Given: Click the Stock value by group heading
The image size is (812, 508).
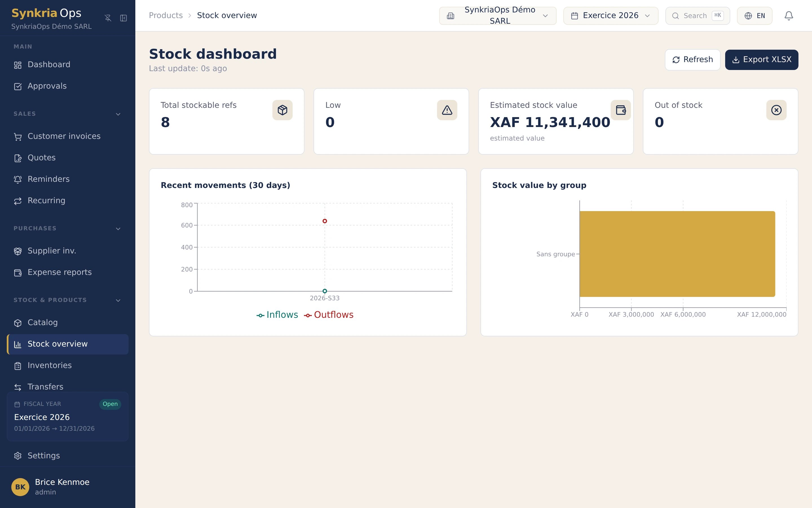Looking at the screenshot, I should coord(539,185).
